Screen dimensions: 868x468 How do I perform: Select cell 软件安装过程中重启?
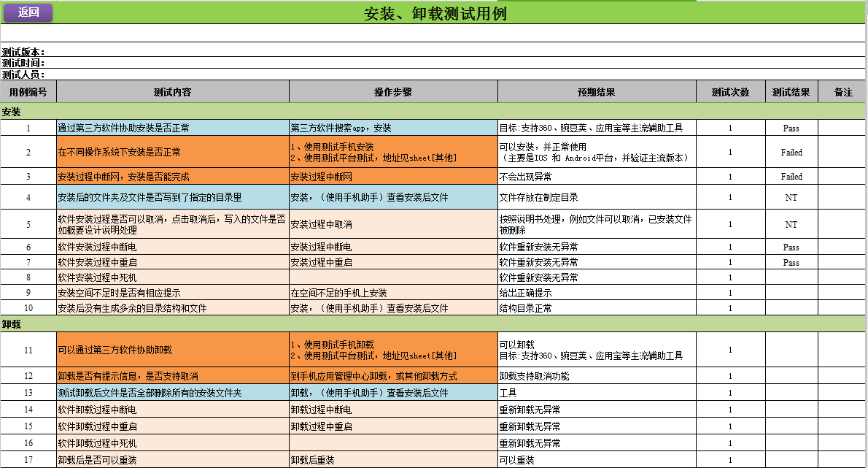(x=173, y=262)
